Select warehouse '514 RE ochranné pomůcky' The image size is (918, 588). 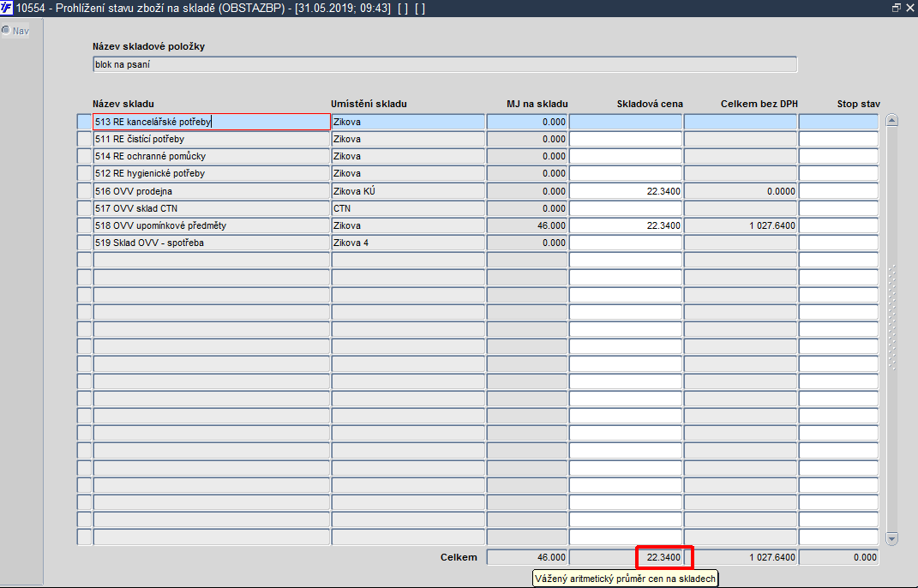[x=212, y=156]
